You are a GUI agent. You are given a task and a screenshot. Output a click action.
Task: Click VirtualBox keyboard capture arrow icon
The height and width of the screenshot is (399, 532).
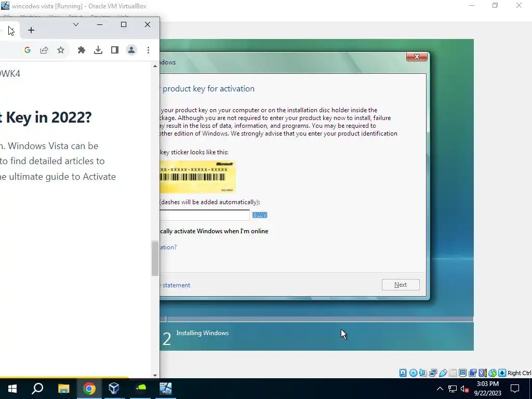click(x=502, y=373)
